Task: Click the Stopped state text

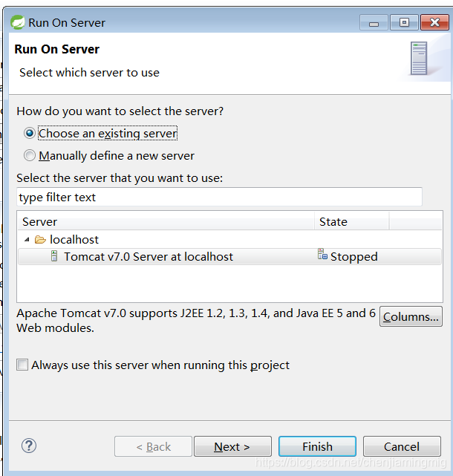Action: click(354, 257)
